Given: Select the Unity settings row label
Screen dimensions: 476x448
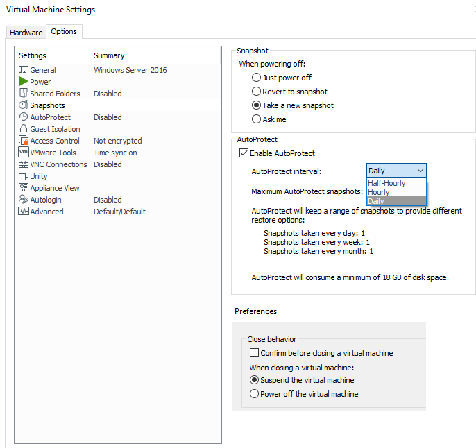Looking at the screenshot, I should (39, 176).
